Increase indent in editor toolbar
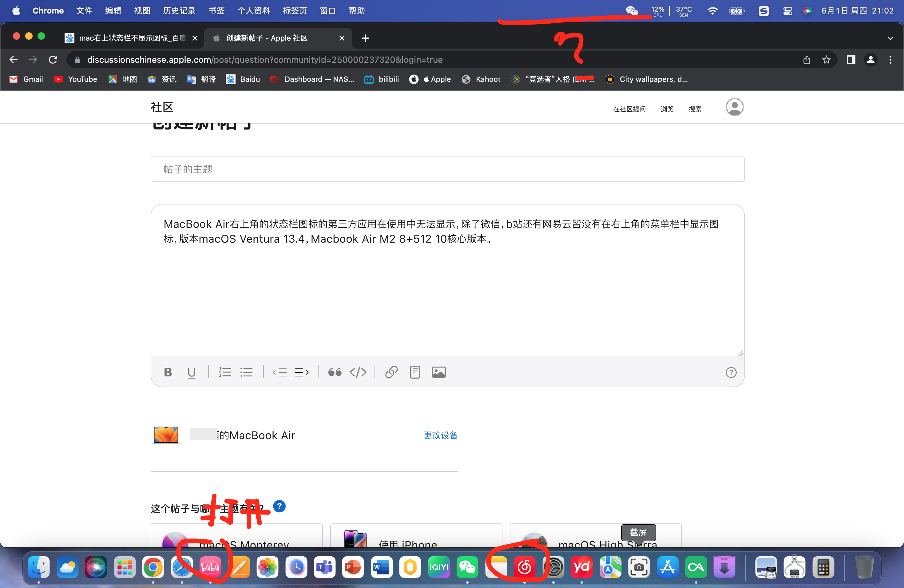 [302, 372]
